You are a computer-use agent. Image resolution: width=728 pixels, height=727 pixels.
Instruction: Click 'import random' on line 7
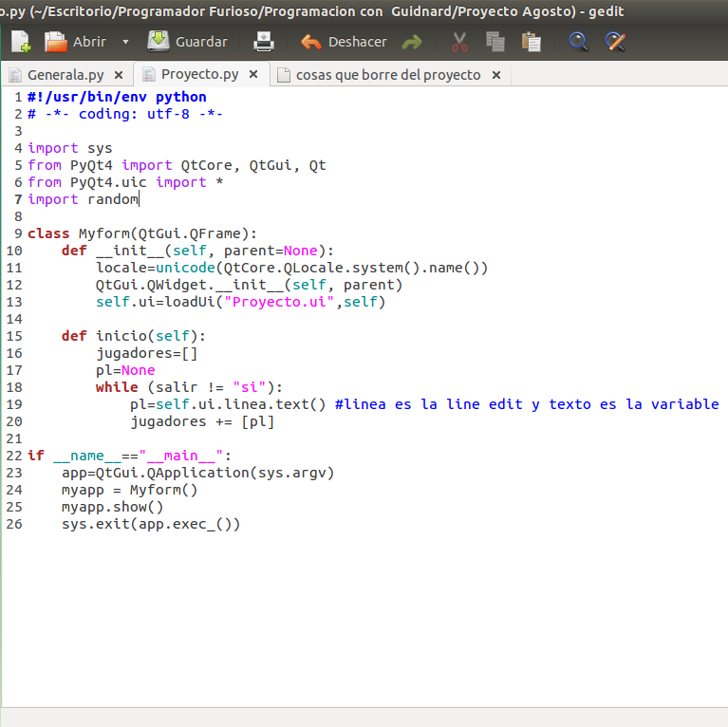(83, 199)
